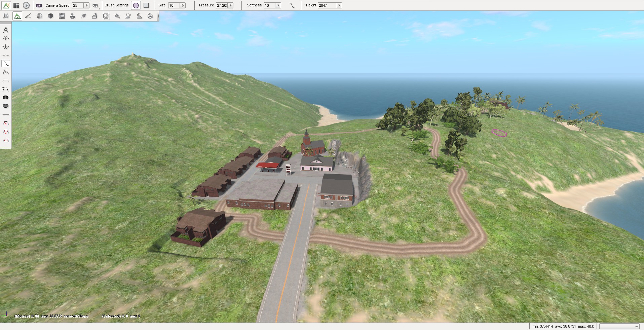Switch to the GUI Editor icon
Screen dimensions: 644x330
tap(16, 5)
